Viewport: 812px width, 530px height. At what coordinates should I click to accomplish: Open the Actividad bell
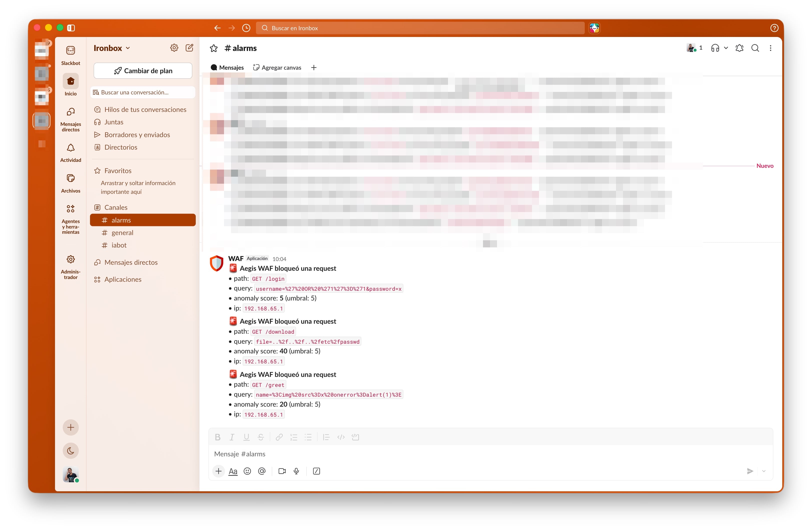(x=70, y=153)
